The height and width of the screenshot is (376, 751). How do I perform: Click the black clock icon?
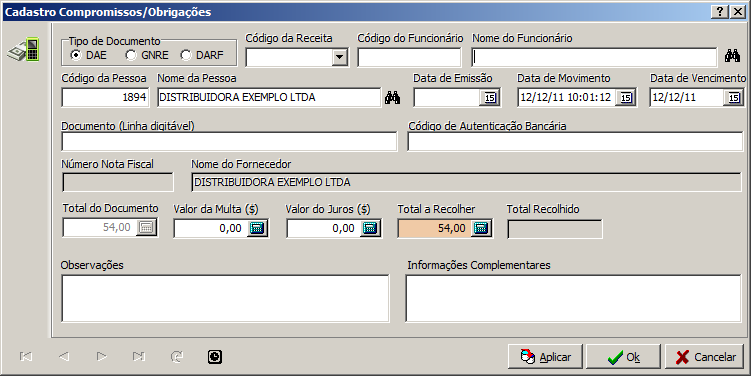[215, 356]
